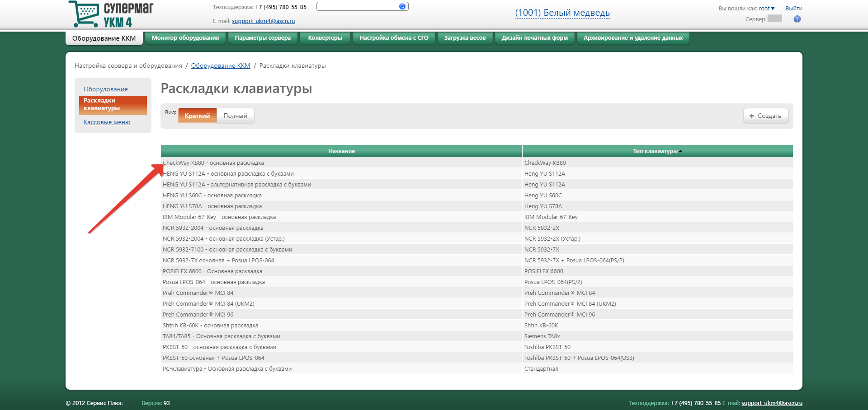Open the Монитор оборудования tab
The image size is (868, 410).
[x=185, y=38]
